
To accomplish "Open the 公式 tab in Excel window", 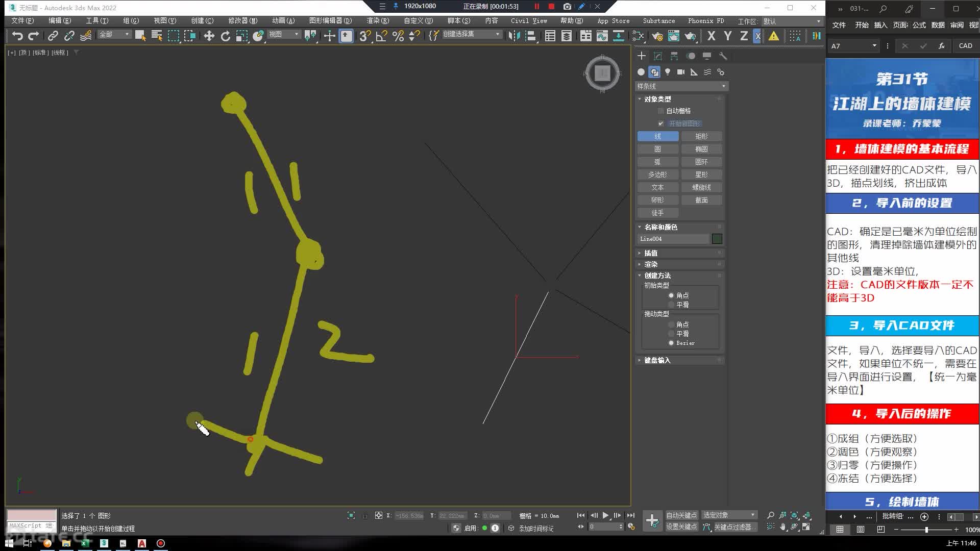I will point(919,25).
